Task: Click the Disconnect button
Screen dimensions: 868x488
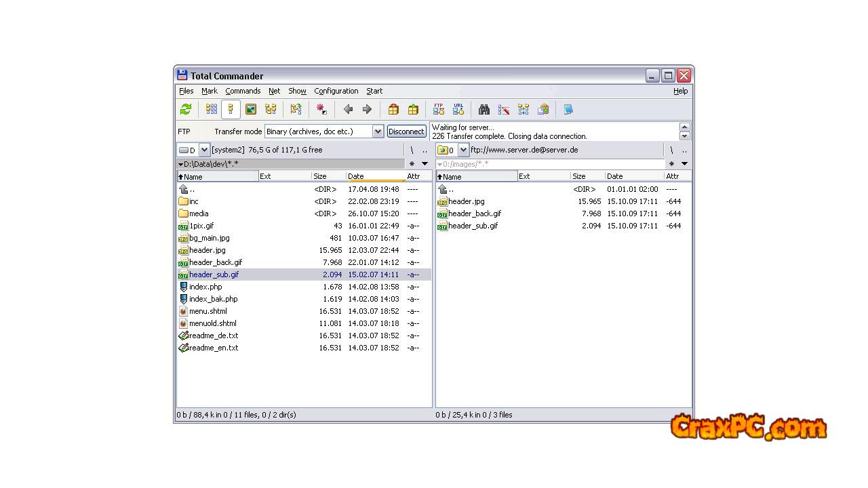Action: [406, 131]
